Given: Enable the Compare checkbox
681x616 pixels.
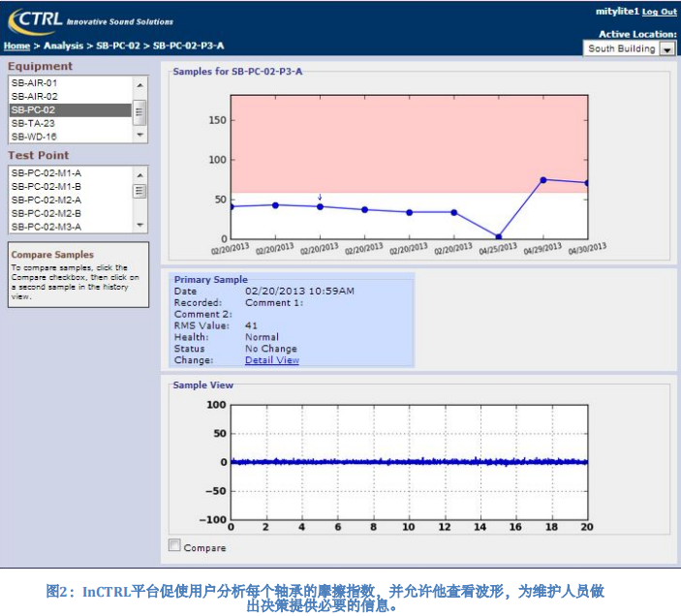Looking at the screenshot, I should [175, 545].
